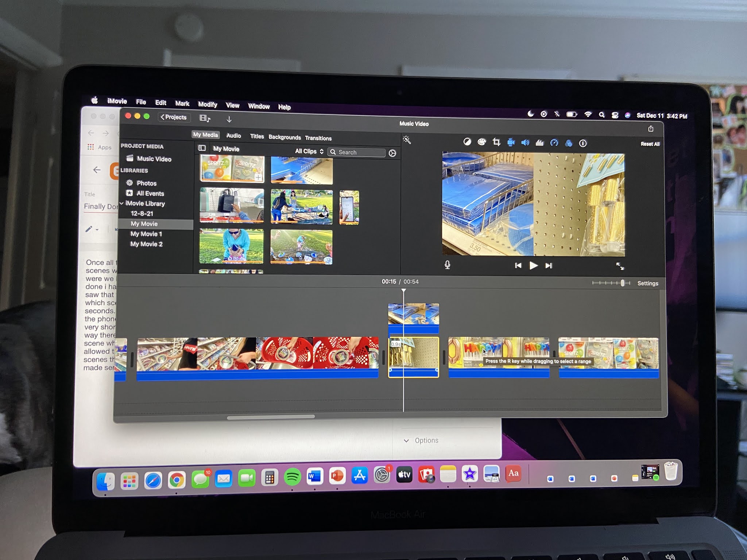
Task: Select the 12-8-21 event
Action: [x=142, y=214]
